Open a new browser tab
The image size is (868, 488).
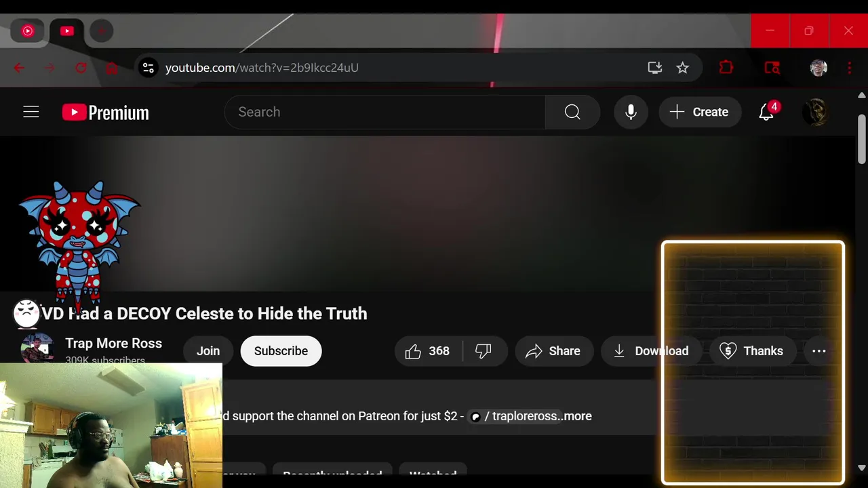coord(102,30)
